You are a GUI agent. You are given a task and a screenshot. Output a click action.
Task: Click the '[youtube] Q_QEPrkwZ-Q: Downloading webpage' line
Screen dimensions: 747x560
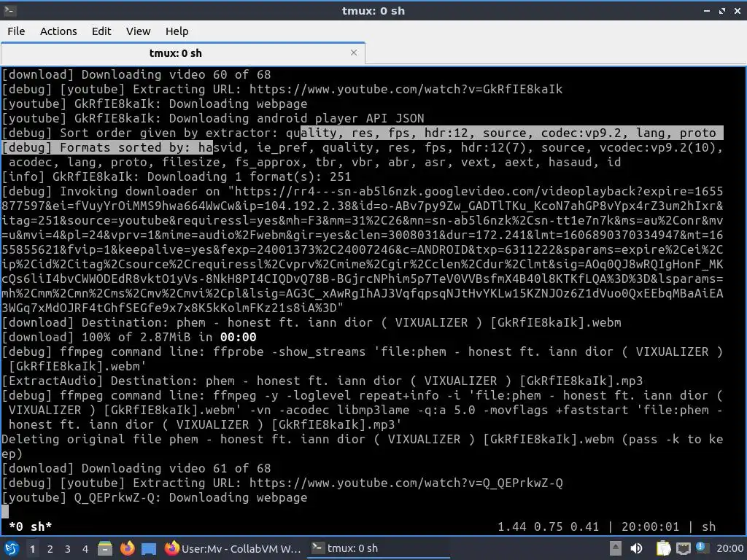tap(155, 497)
